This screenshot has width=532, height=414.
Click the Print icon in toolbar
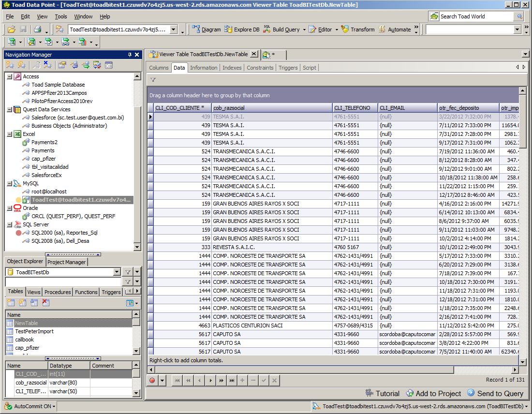click(38, 30)
